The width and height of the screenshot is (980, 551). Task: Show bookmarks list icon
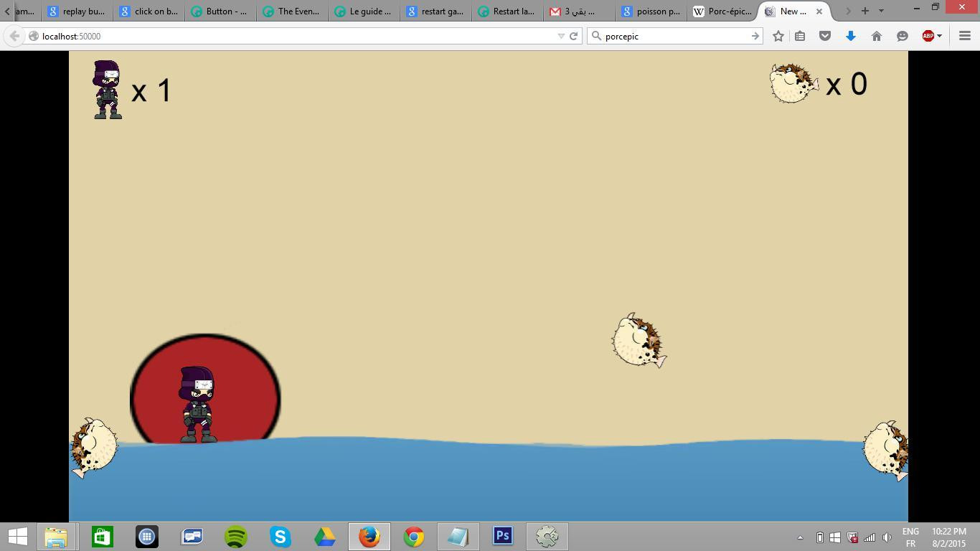(800, 36)
